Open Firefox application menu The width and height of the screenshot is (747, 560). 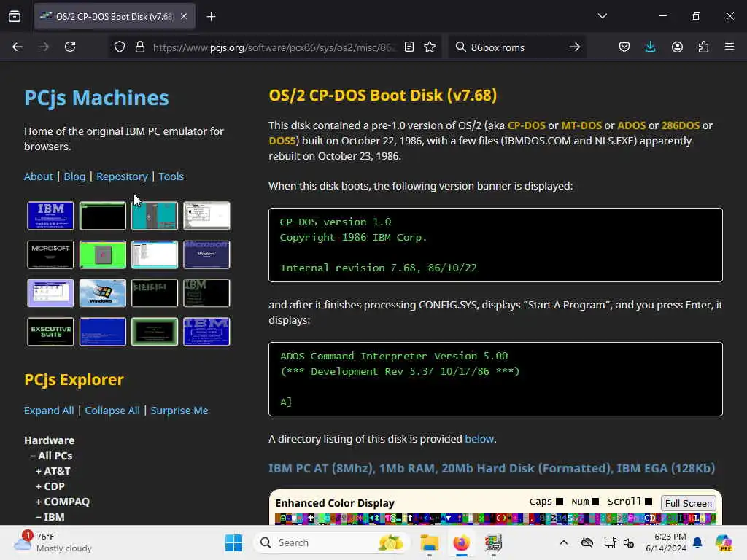pos(729,47)
